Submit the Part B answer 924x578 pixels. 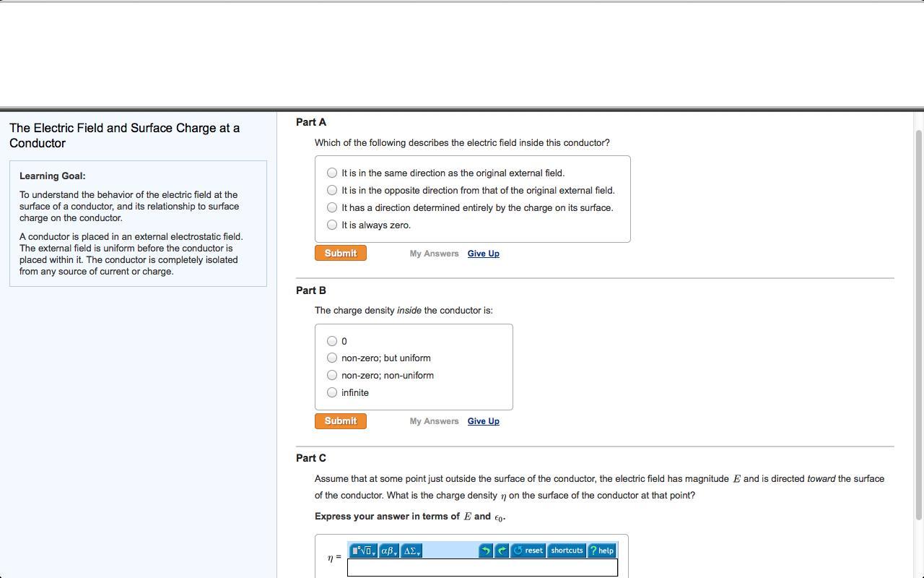point(341,421)
